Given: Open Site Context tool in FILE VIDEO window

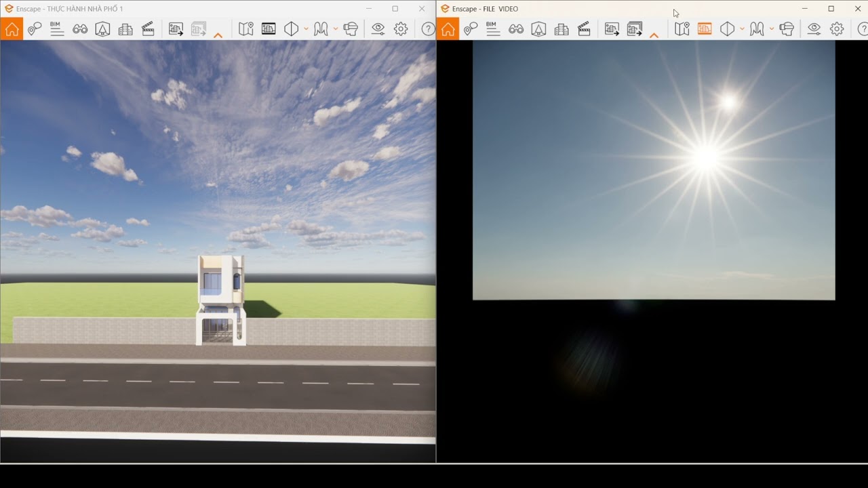Looking at the screenshot, I should coord(538,29).
